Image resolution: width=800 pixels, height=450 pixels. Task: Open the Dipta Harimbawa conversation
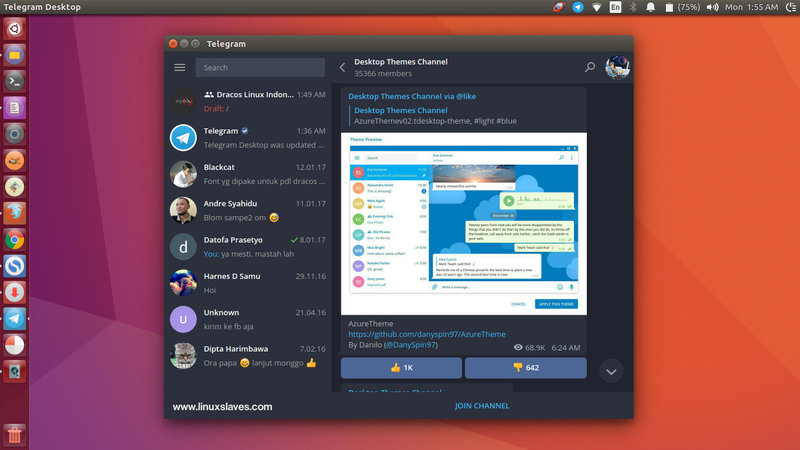point(247,356)
